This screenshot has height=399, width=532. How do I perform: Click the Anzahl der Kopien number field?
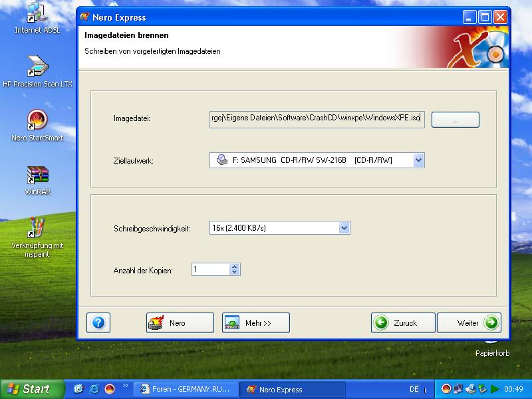coord(210,269)
